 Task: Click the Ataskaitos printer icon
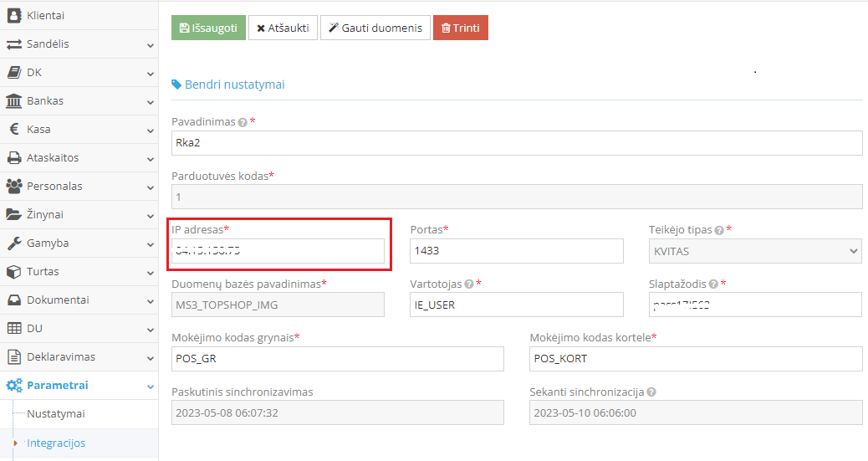pyautogui.click(x=14, y=158)
